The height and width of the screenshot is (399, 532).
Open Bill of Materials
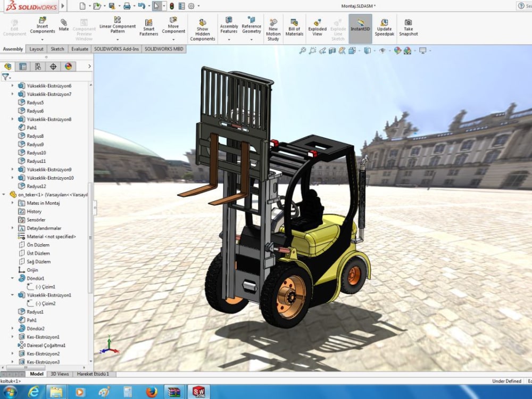point(294,28)
